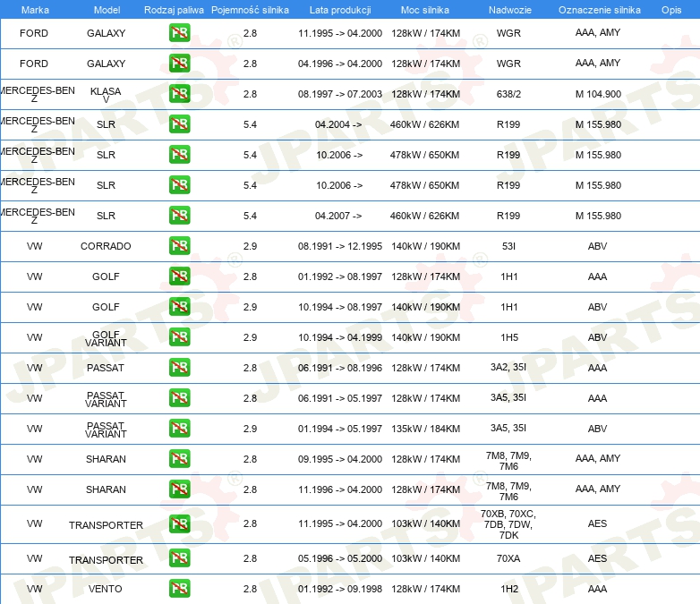Click body codes 70XB, 70XC, 7DB, 7DW, 7DK

[x=508, y=524]
